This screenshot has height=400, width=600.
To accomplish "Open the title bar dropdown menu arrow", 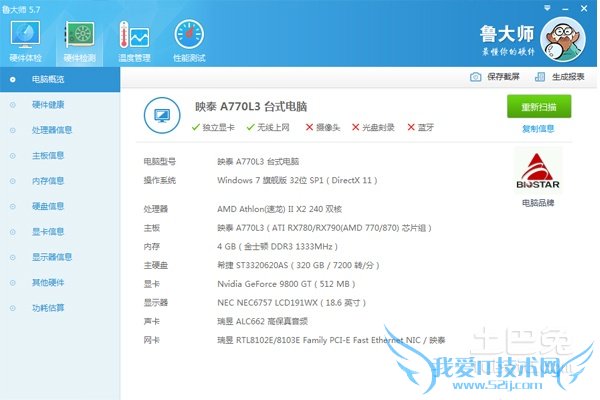I will [x=547, y=8].
